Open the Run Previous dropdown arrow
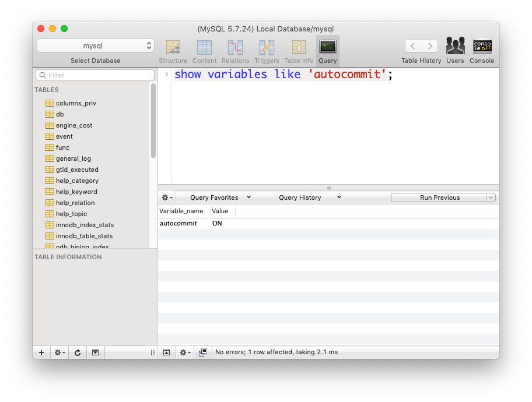 491,198
